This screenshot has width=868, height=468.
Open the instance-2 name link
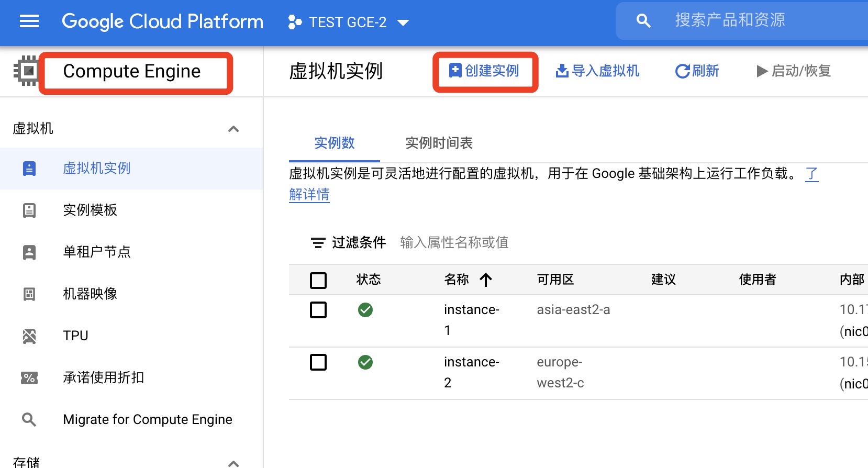(472, 372)
